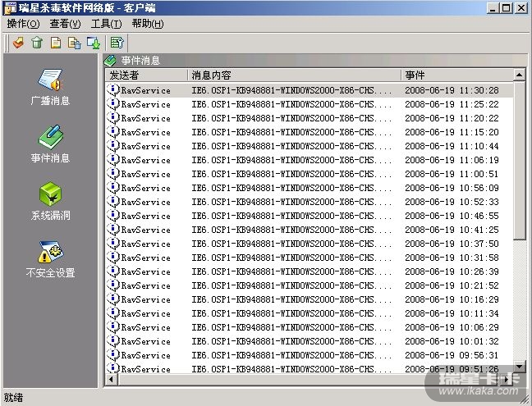The width and height of the screenshot is (532, 406).
Task: Minimize the 瑞星杀毒软件网络版 window
Action: click(x=493, y=8)
